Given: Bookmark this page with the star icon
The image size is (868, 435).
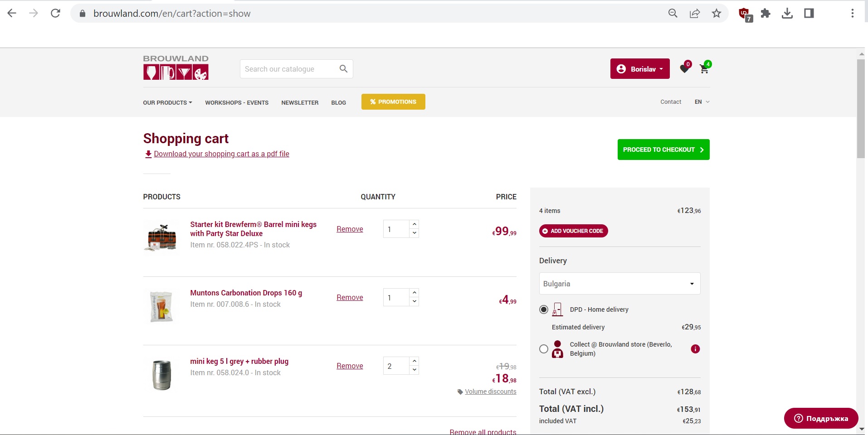Looking at the screenshot, I should (717, 14).
